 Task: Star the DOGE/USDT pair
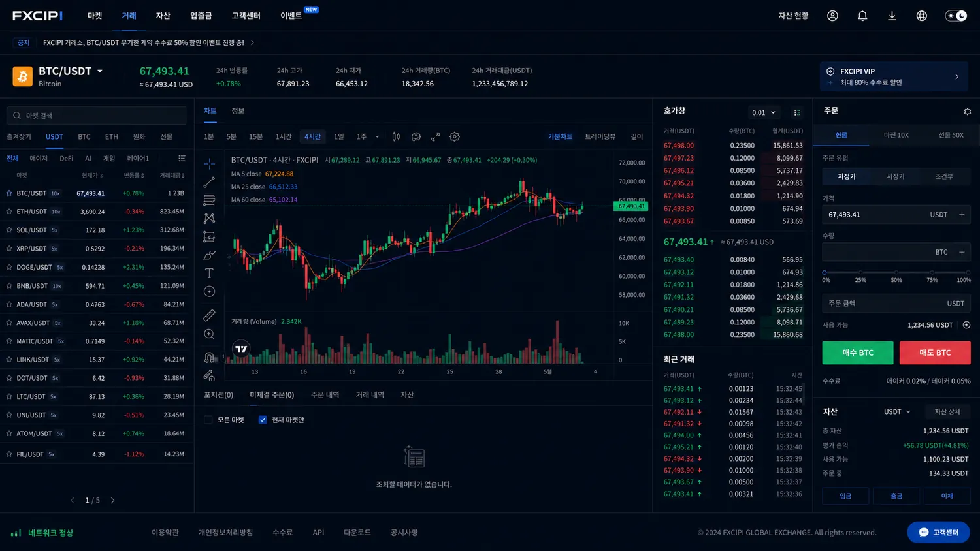(x=9, y=267)
